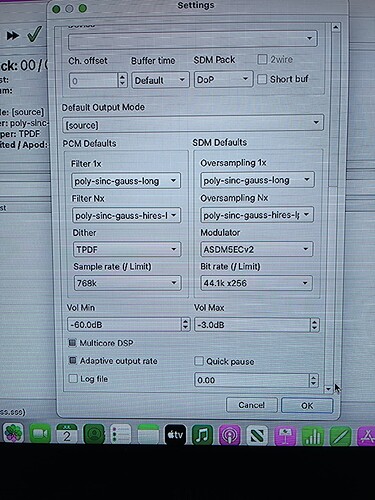
Task: Open the SDM Oversampling Nx dropdown
Action: (x=257, y=215)
